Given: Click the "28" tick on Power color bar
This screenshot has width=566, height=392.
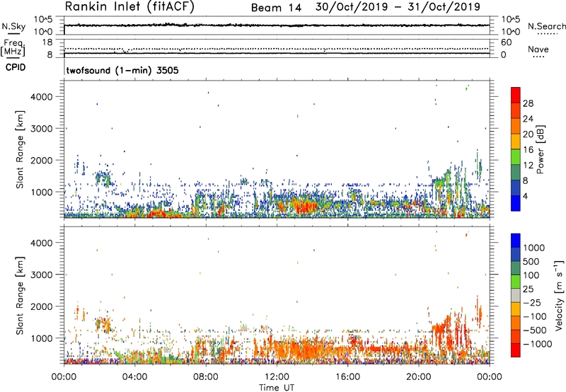Looking at the screenshot, I should tap(528, 103).
